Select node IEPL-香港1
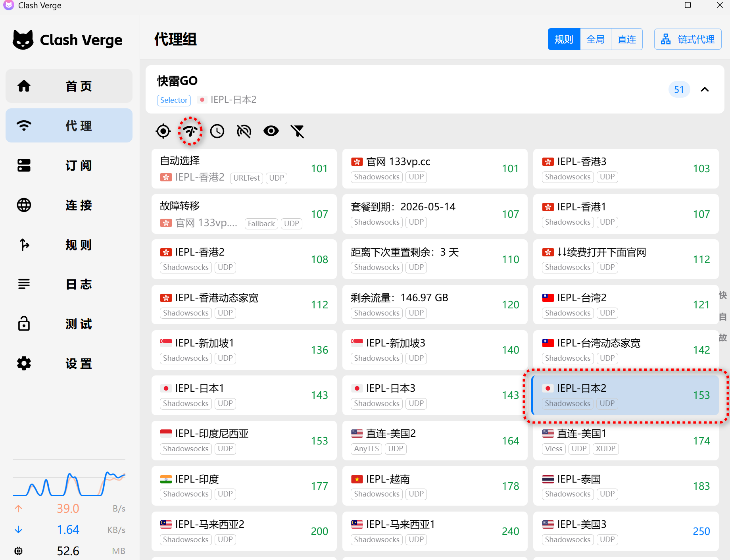The height and width of the screenshot is (560, 730). (626, 214)
